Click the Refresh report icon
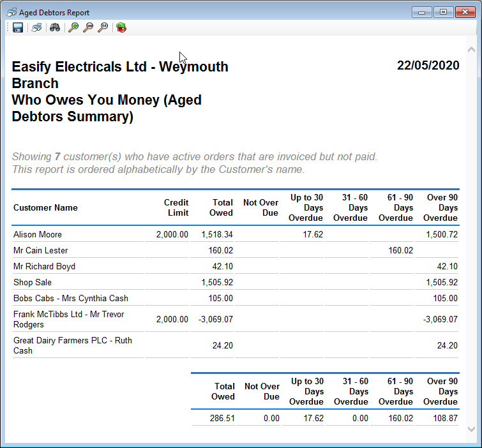Viewport: 482px width, 448px height. (121, 27)
